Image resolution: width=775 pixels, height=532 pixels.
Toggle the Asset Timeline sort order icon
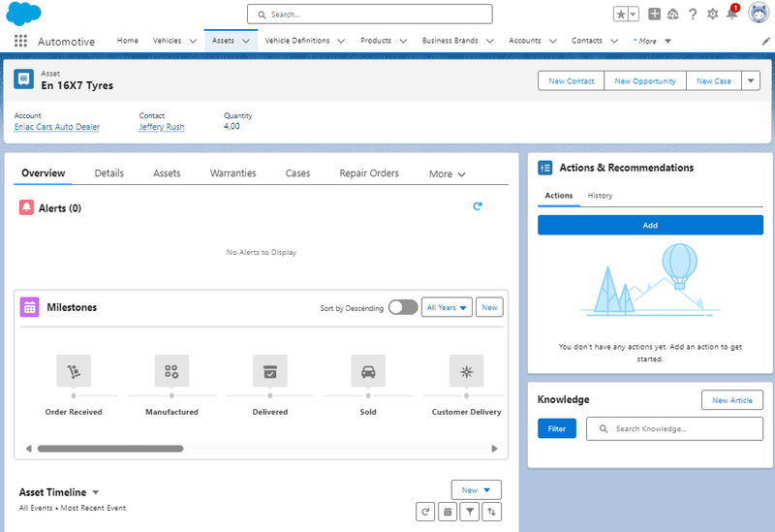pyautogui.click(x=492, y=512)
